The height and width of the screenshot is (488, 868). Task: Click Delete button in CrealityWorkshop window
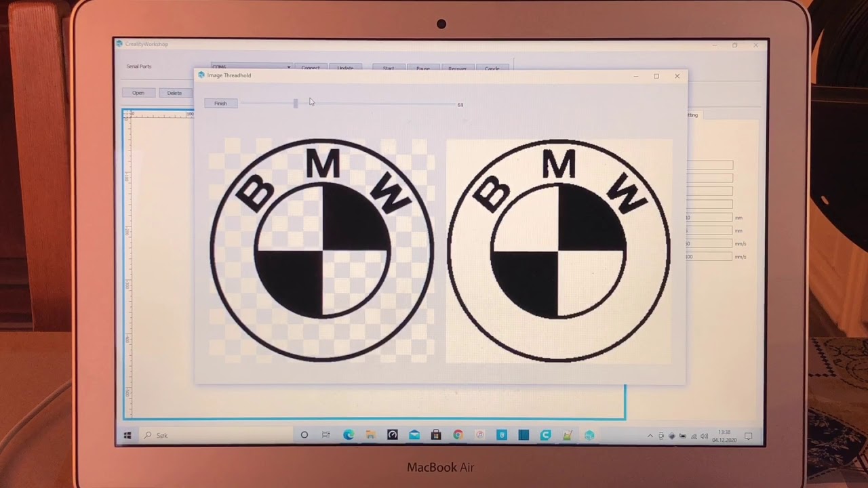pos(174,93)
